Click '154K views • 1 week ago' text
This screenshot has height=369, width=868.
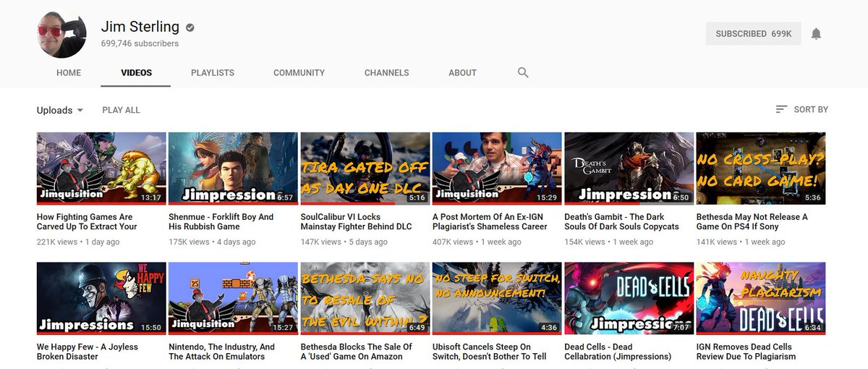tap(608, 242)
